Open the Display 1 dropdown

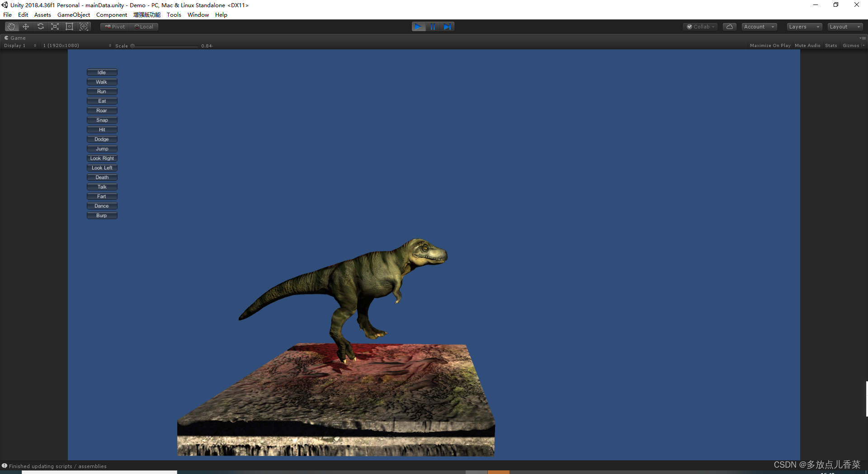tap(19, 46)
